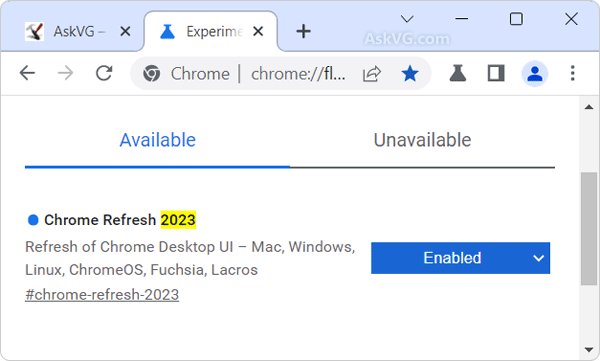Click the back navigation arrow
This screenshot has height=361, width=600.
tap(27, 73)
